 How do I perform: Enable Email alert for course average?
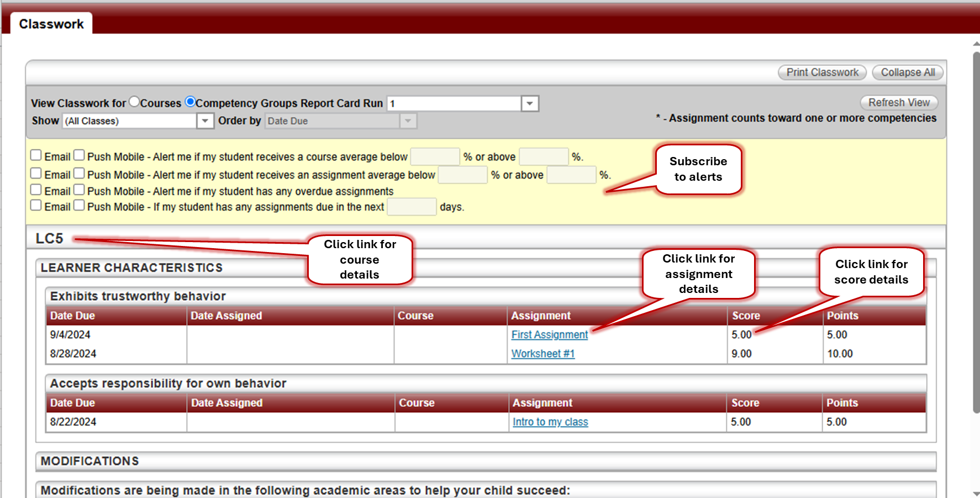point(36,155)
